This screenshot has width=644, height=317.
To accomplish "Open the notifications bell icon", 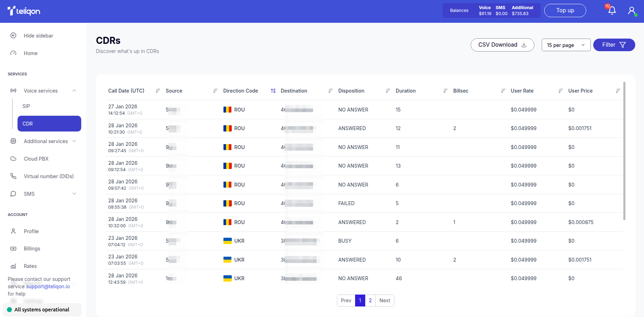I will (612, 11).
